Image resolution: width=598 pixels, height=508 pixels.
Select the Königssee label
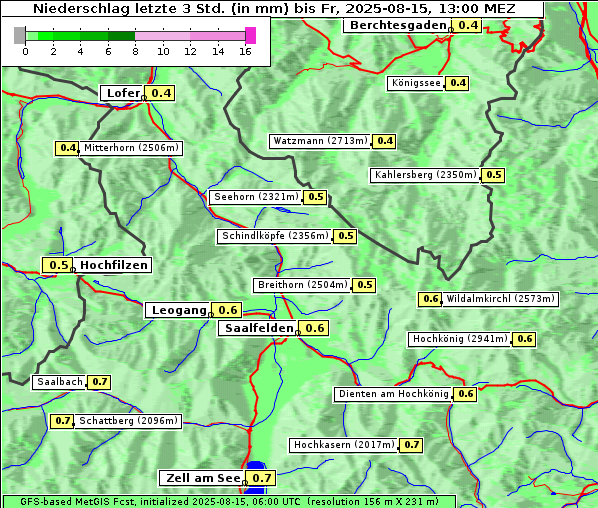416,83
